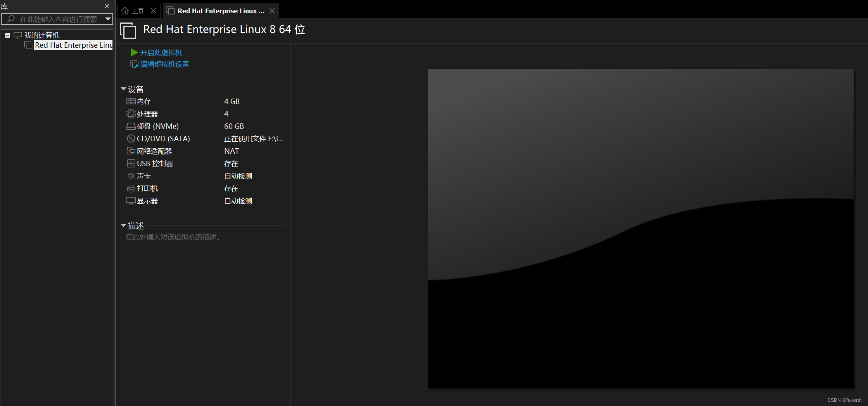The width and height of the screenshot is (868, 406).
Task: Open the USB 控制器 device row
Action: coord(205,163)
